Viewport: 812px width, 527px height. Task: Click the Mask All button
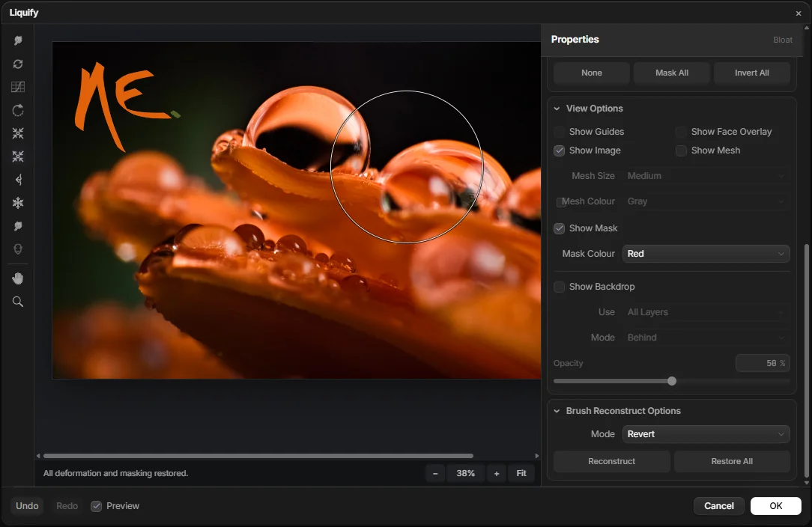click(672, 73)
